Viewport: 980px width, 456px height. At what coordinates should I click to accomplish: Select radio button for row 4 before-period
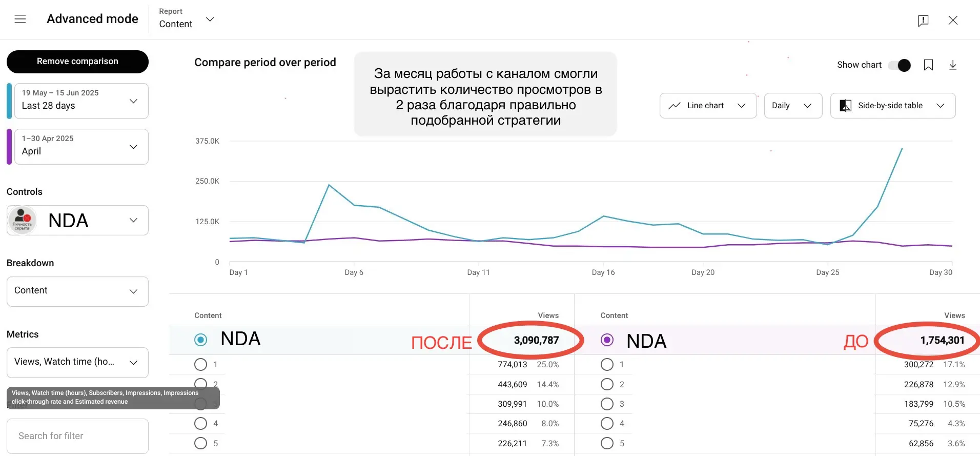pyautogui.click(x=607, y=424)
